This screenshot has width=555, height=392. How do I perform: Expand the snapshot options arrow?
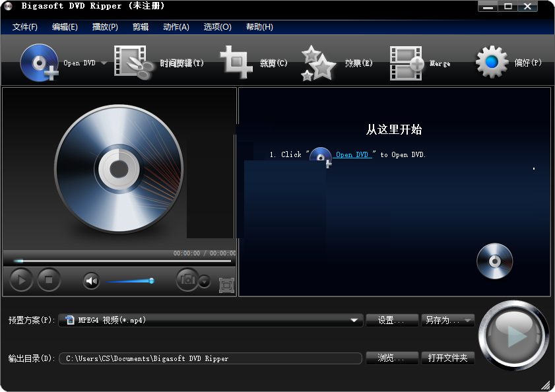[x=205, y=282]
